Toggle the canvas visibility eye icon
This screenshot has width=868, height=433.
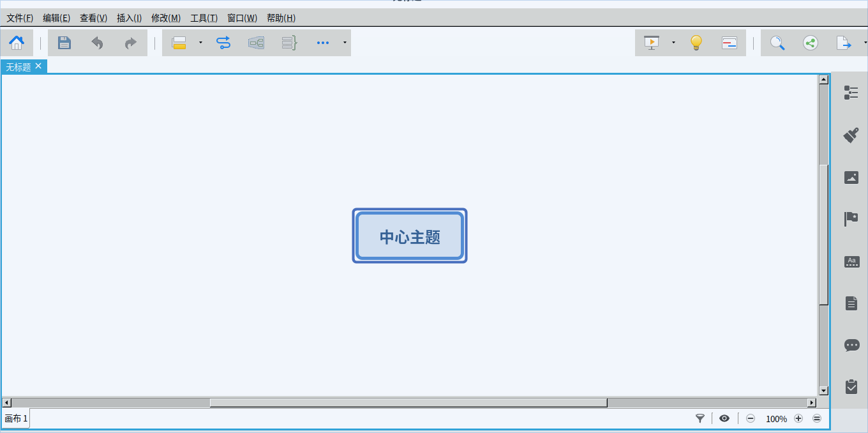coord(724,418)
